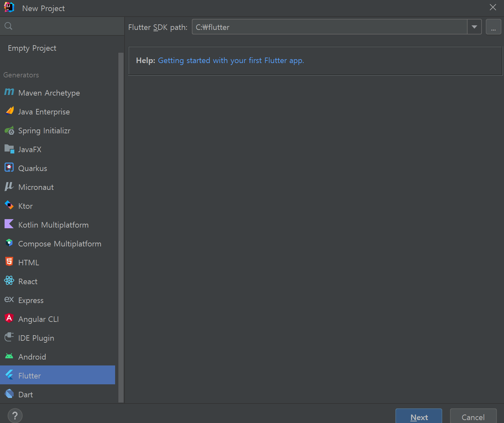Viewport: 504px width, 423px height.
Task: Click the Java Enterprise icon
Action: click(x=9, y=111)
